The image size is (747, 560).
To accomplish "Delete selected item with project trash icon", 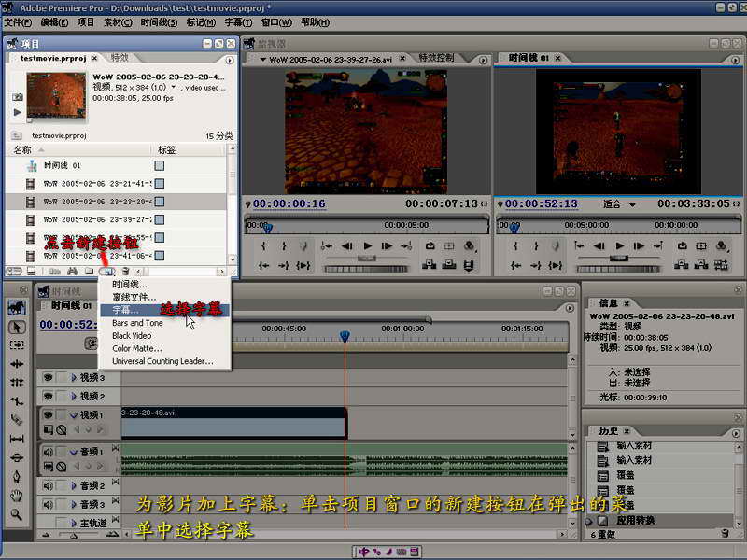I will (125, 272).
